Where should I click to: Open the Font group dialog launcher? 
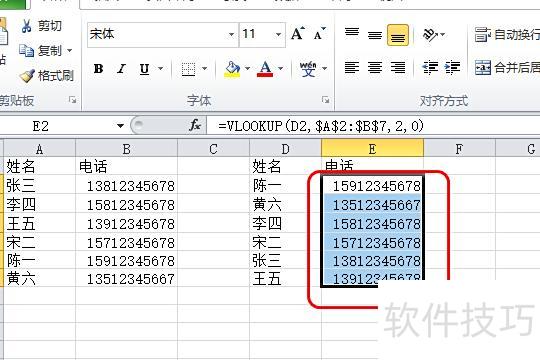click(x=325, y=100)
